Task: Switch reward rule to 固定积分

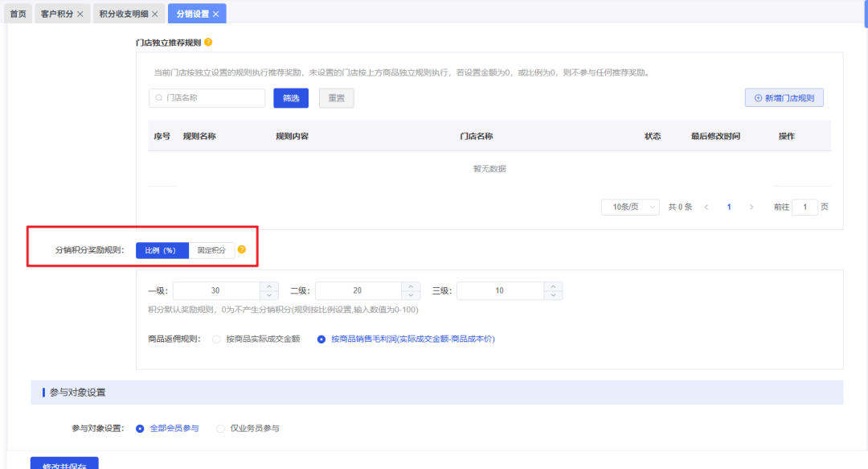Action: coord(211,249)
